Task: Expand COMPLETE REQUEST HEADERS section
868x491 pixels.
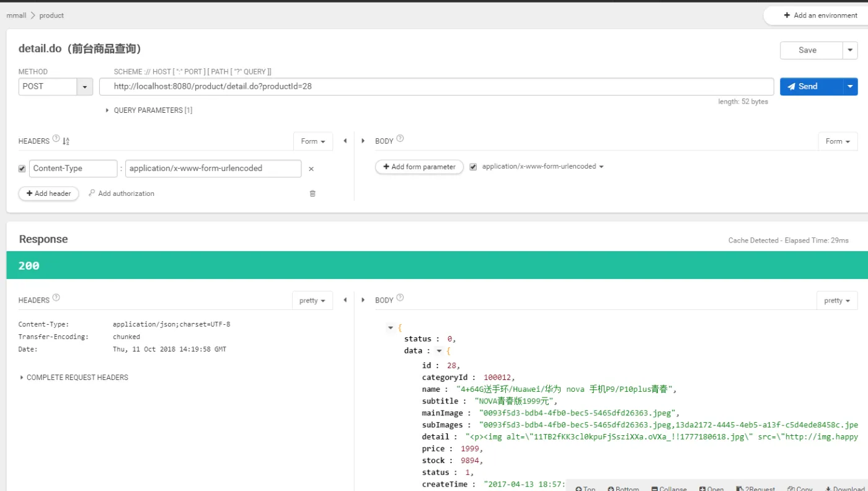Action: 74,378
